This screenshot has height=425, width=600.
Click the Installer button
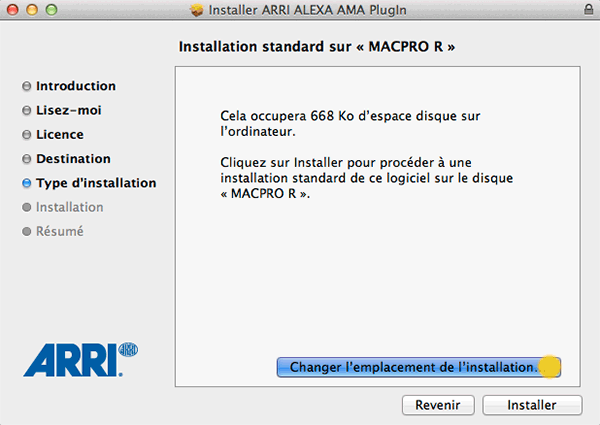click(532, 405)
